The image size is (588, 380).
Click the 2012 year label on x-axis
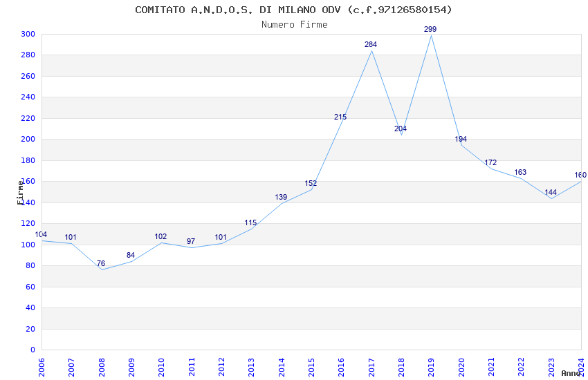[221, 368]
